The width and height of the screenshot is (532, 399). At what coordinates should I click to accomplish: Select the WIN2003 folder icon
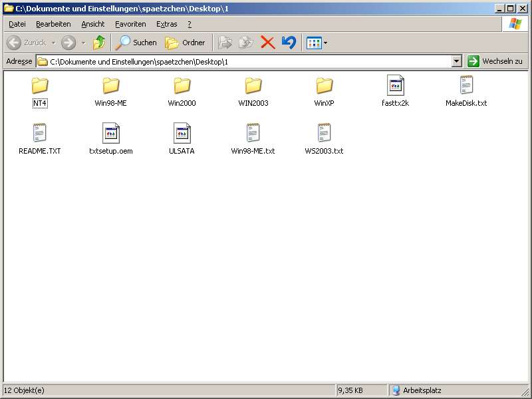(x=253, y=86)
